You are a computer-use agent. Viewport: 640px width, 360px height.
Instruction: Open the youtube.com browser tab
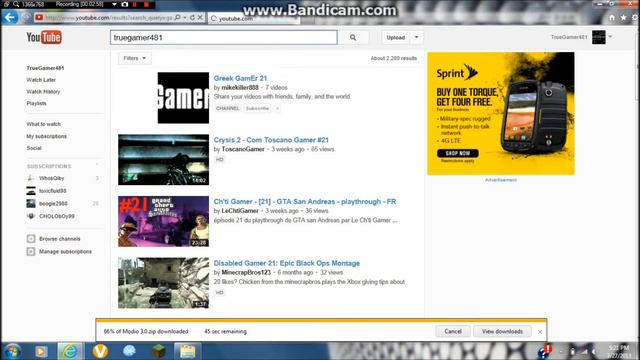pyautogui.click(x=254, y=18)
